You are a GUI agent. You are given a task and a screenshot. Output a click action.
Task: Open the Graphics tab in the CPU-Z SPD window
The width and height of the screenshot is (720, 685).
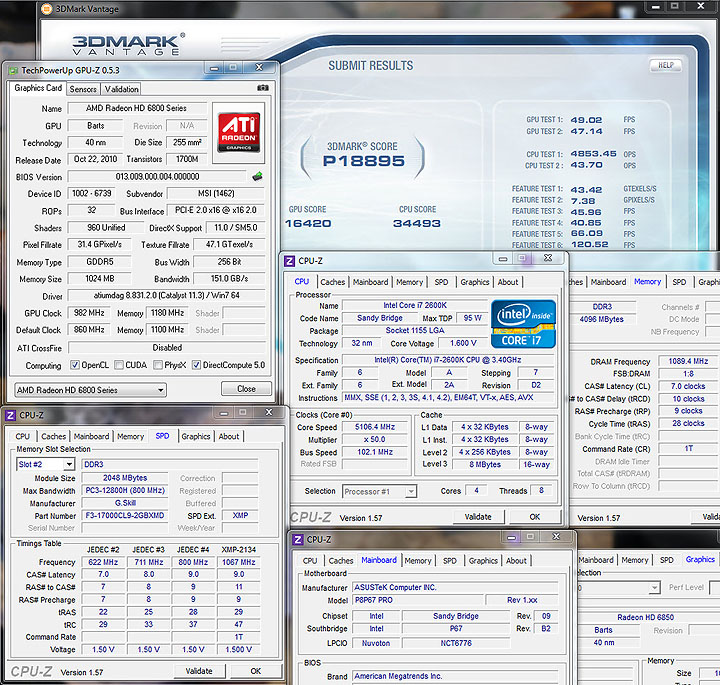click(196, 437)
